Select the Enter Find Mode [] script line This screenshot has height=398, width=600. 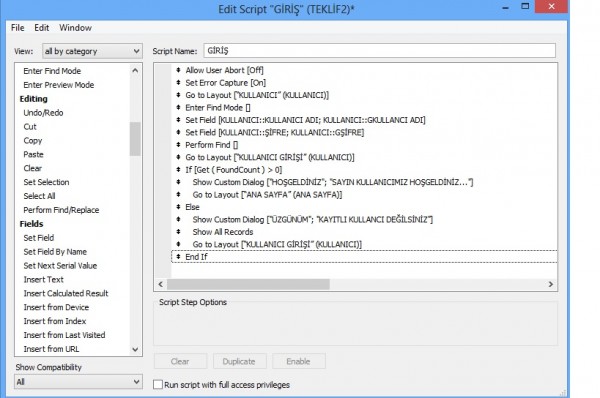click(218, 108)
